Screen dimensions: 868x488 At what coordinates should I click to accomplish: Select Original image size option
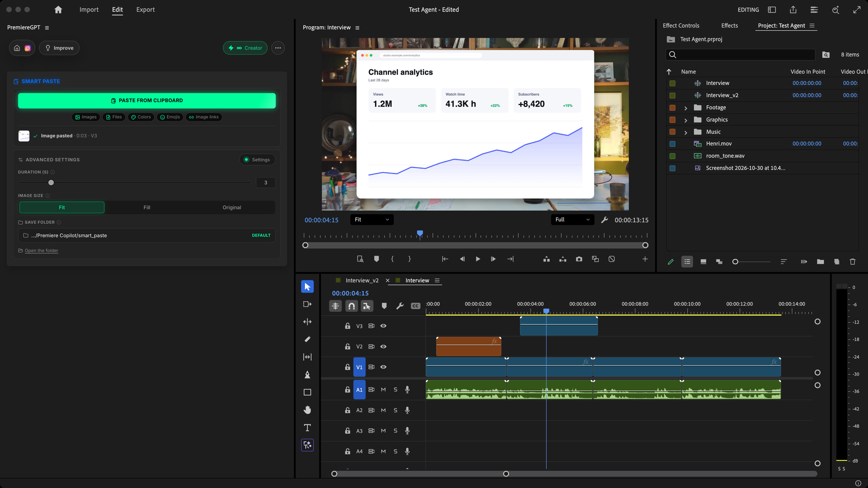pyautogui.click(x=232, y=207)
